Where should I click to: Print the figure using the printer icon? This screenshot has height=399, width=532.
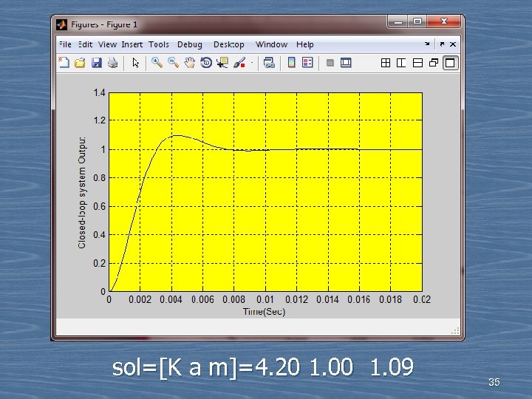[x=113, y=63]
